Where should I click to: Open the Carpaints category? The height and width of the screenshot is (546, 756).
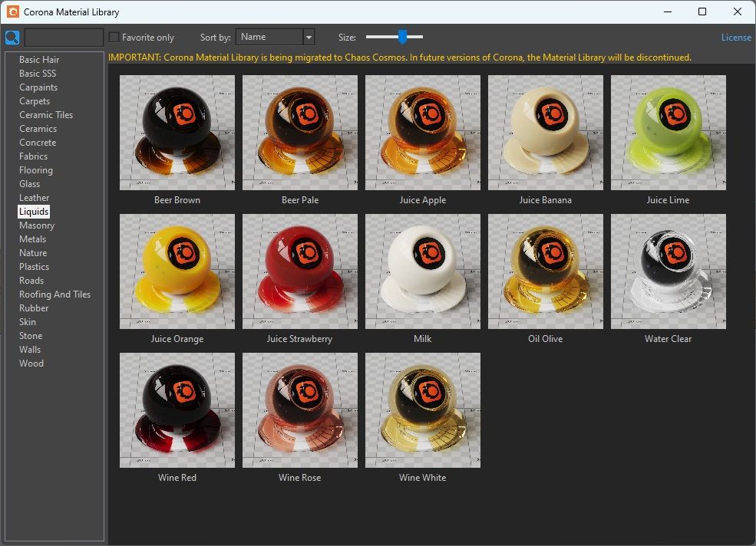38,87
